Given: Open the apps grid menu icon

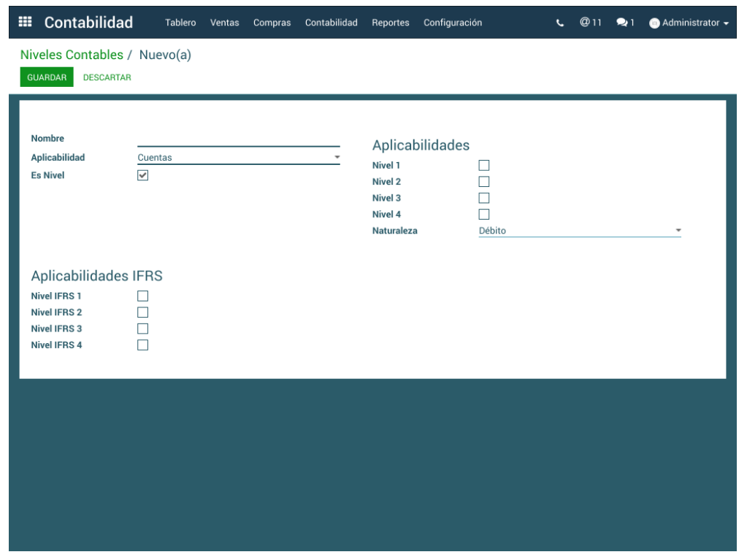Looking at the screenshot, I should tap(25, 22).
